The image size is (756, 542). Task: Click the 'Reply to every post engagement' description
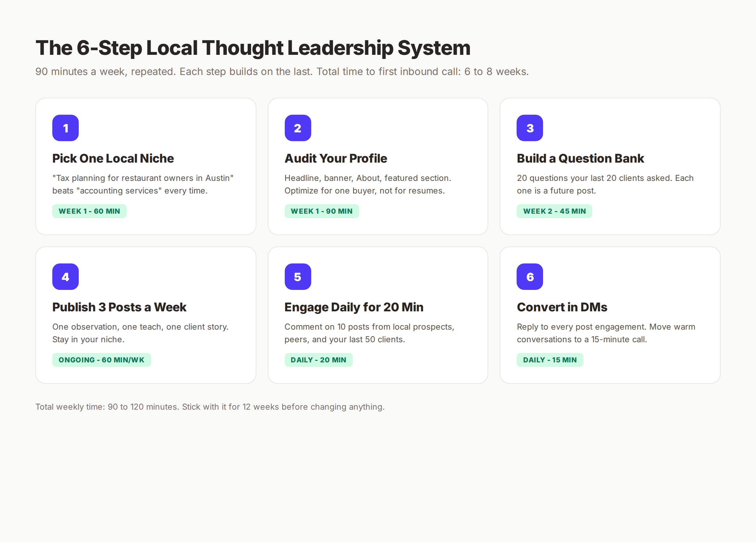(x=606, y=333)
